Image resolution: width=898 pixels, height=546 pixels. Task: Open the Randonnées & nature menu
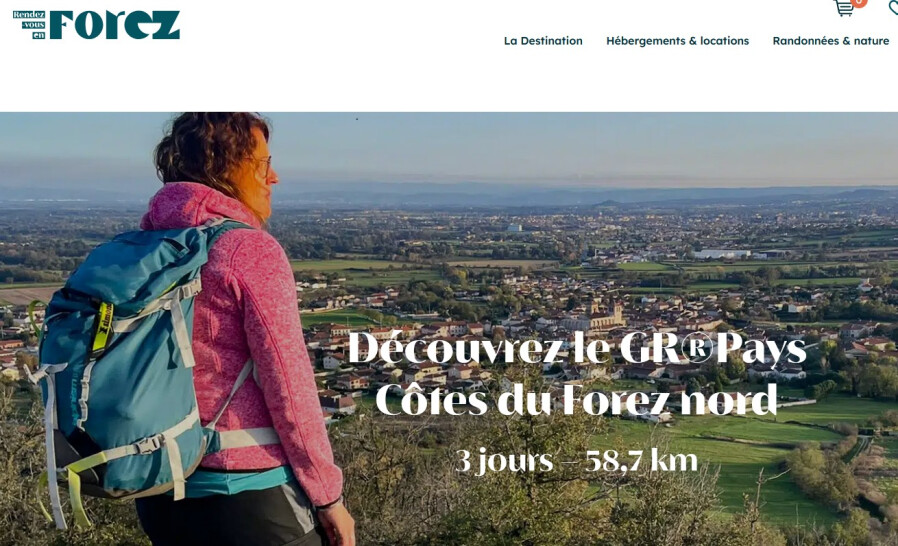(x=830, y=41)
